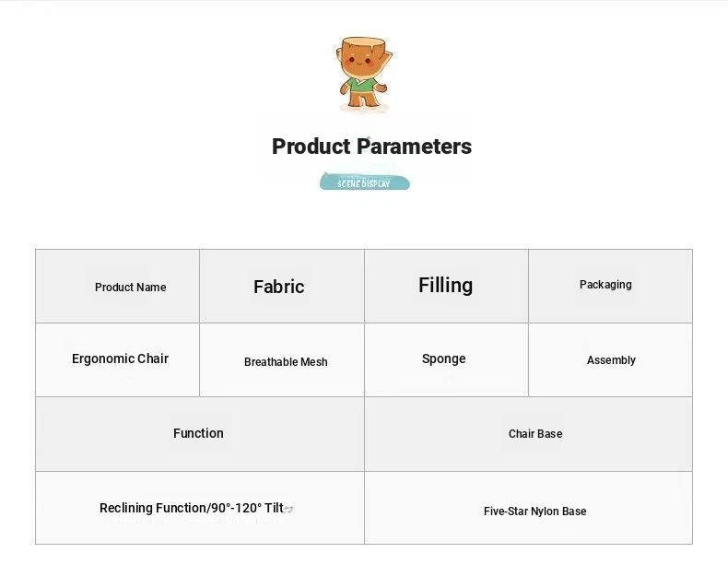Click the Filling column header
This screenshot has width=728, height=576.
coord(446,286)
